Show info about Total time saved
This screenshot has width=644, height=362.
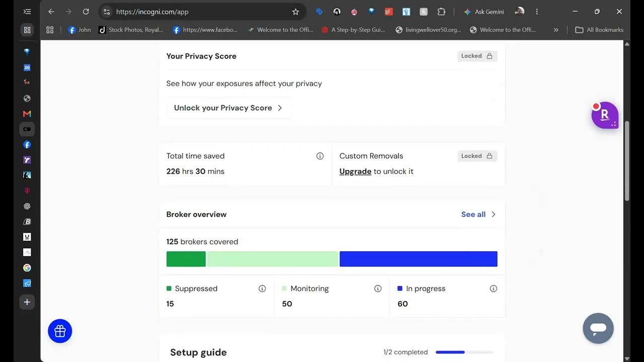[x=320, y=156]
